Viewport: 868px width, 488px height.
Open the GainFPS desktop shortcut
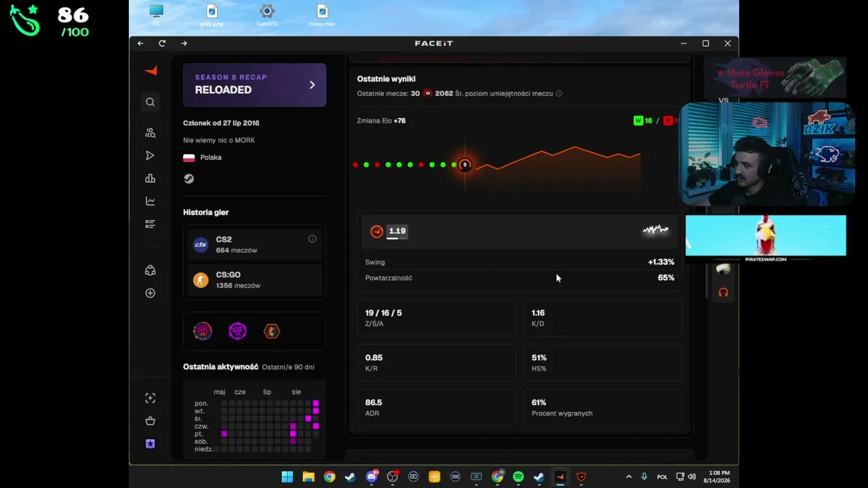267,16
